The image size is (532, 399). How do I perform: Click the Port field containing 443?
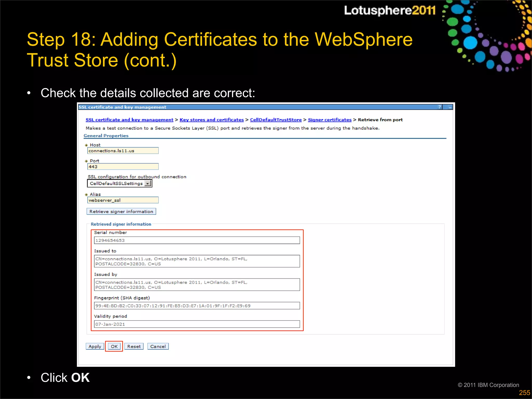click(x=123, y=167)
